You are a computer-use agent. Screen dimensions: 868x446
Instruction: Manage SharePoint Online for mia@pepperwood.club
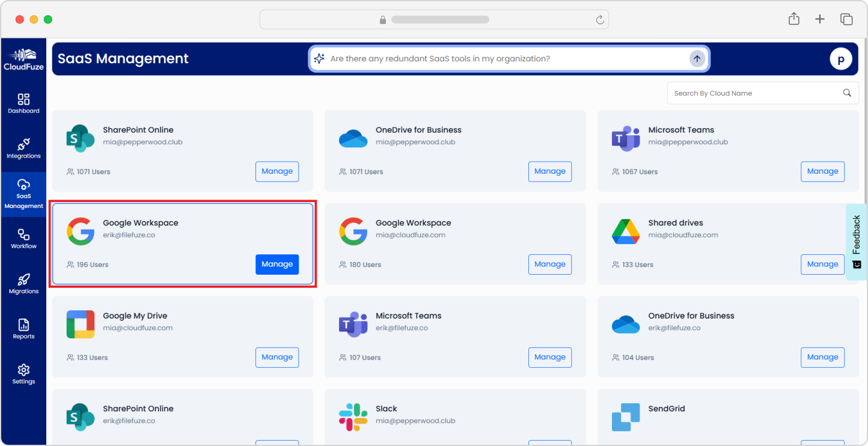277,171
